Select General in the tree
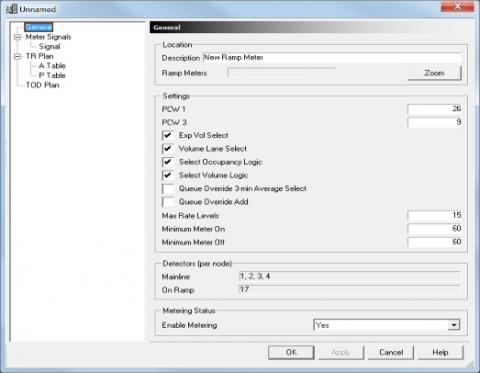The width and height of the screenshot is (480, 373). (x=39, y=27)
